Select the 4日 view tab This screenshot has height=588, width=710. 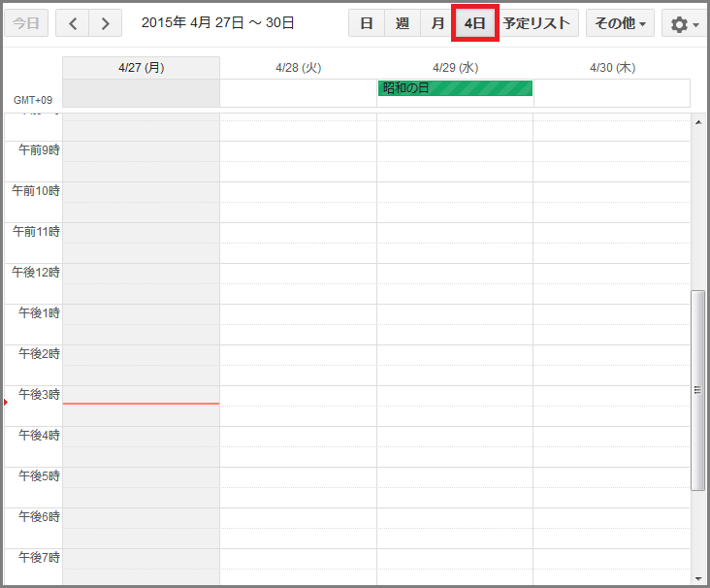[474, 23]
